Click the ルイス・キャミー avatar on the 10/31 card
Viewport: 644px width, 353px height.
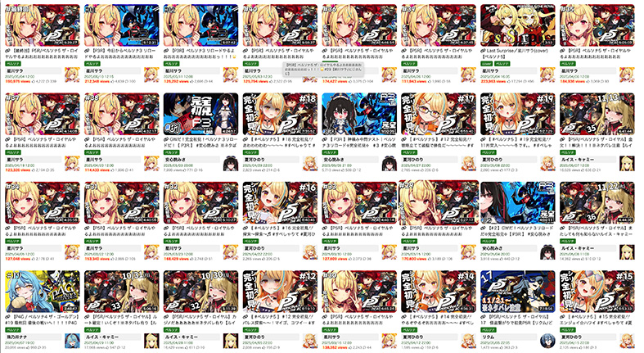click(x=151, y=341)
